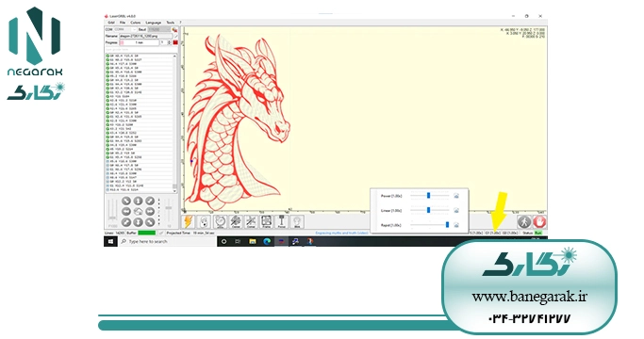Open the Engraving myths and truth link
Viewport: 644px width, 339px height.
[x=341, y=233]
